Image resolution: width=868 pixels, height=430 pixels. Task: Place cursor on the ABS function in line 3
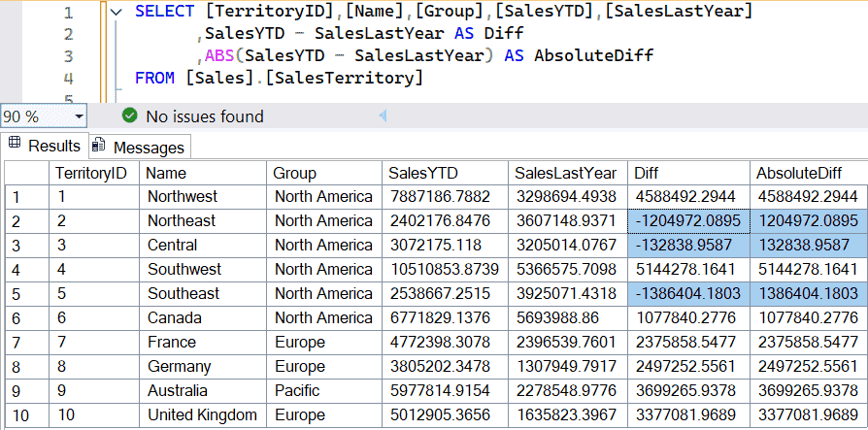219,56
